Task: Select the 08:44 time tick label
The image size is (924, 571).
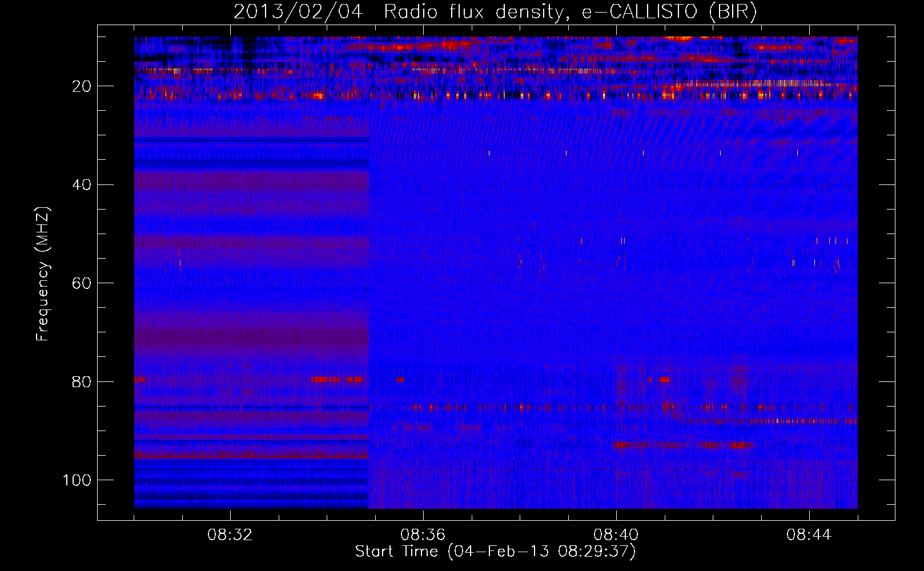Action: pyautogui.click(x=809, y=534)
